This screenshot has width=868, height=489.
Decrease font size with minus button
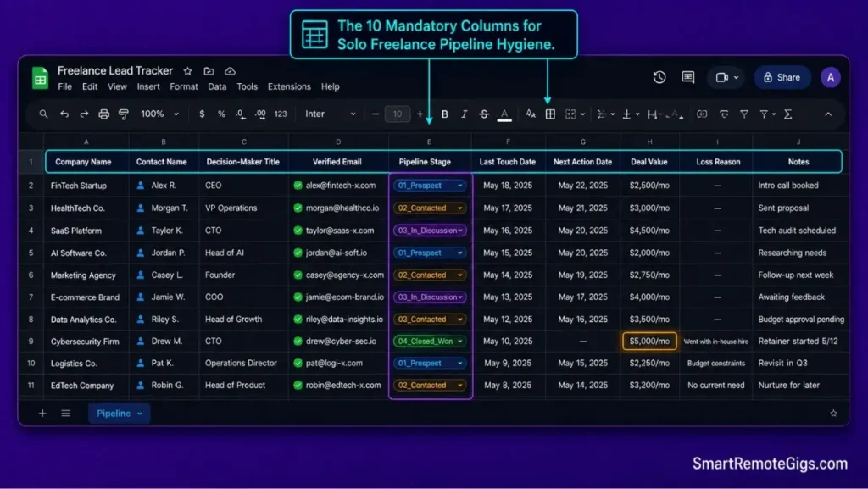[376, 114]
